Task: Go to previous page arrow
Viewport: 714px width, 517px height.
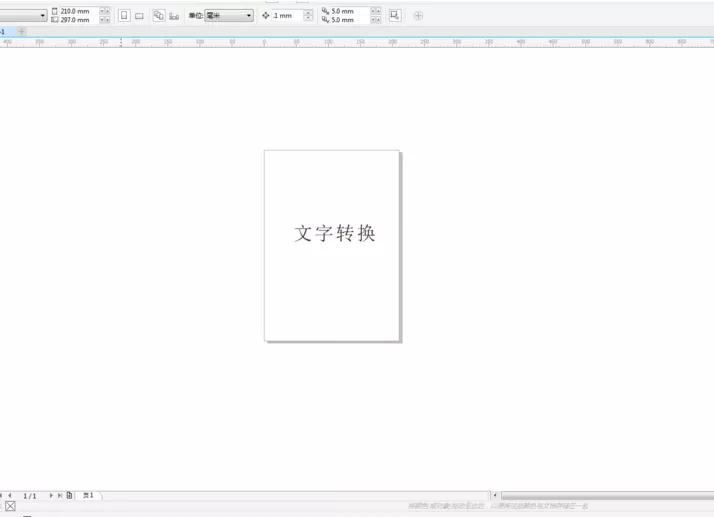Action: click(x=10, y=495)
